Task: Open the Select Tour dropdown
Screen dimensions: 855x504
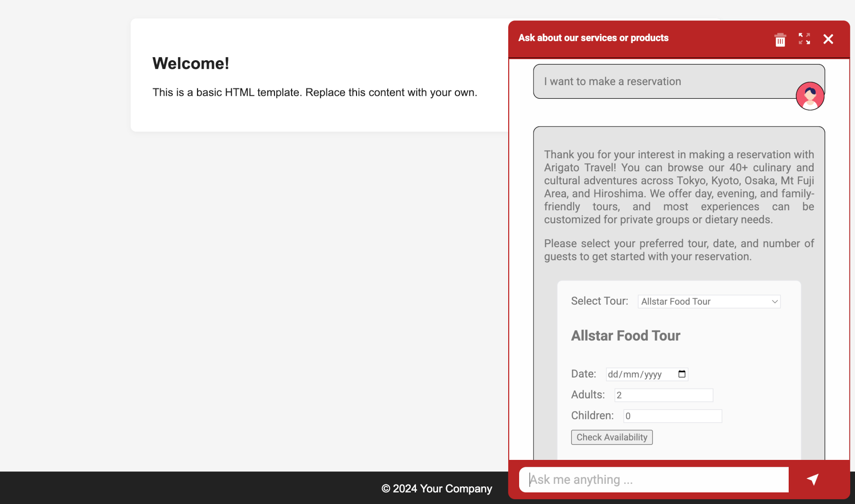Action: [709, 302]
